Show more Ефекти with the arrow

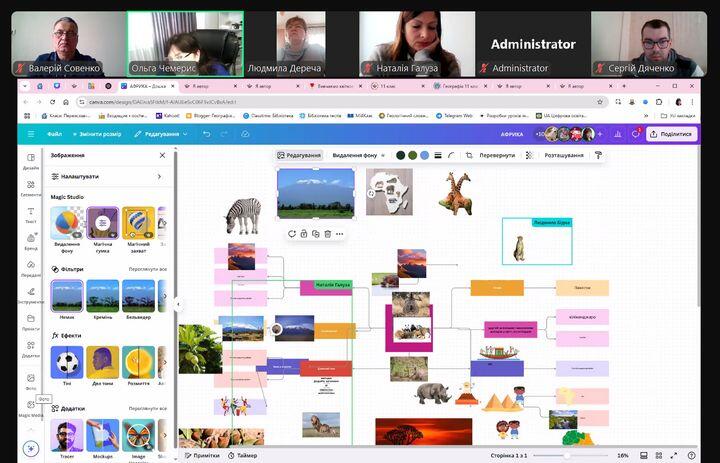click(165, 362)
